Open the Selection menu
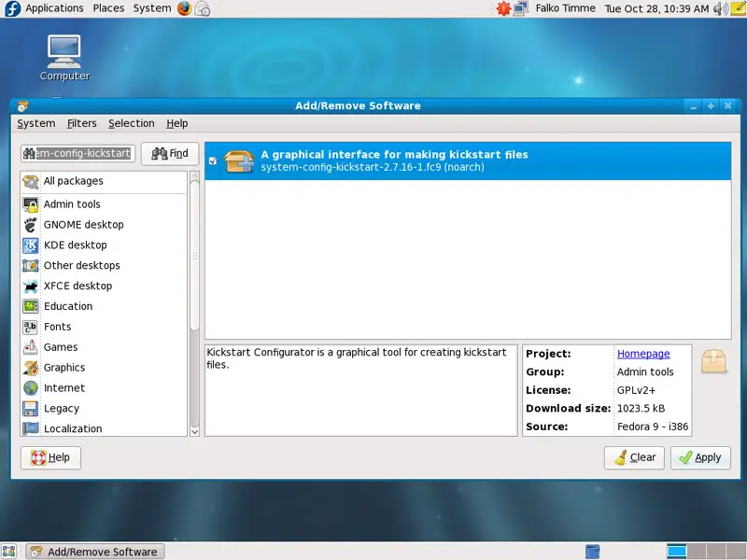This screenshot has height=560, width=747. (x=131, y=123)
